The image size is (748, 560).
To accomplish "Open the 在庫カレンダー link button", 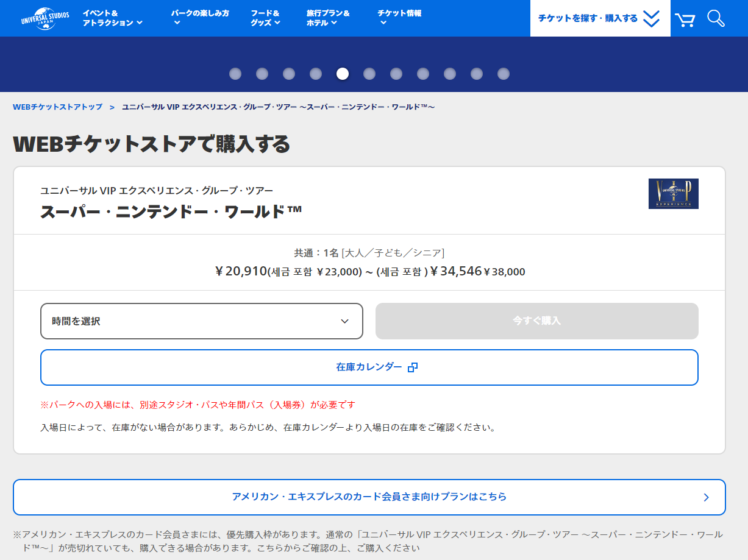I will pyautogui.click(x=369, y=367).
